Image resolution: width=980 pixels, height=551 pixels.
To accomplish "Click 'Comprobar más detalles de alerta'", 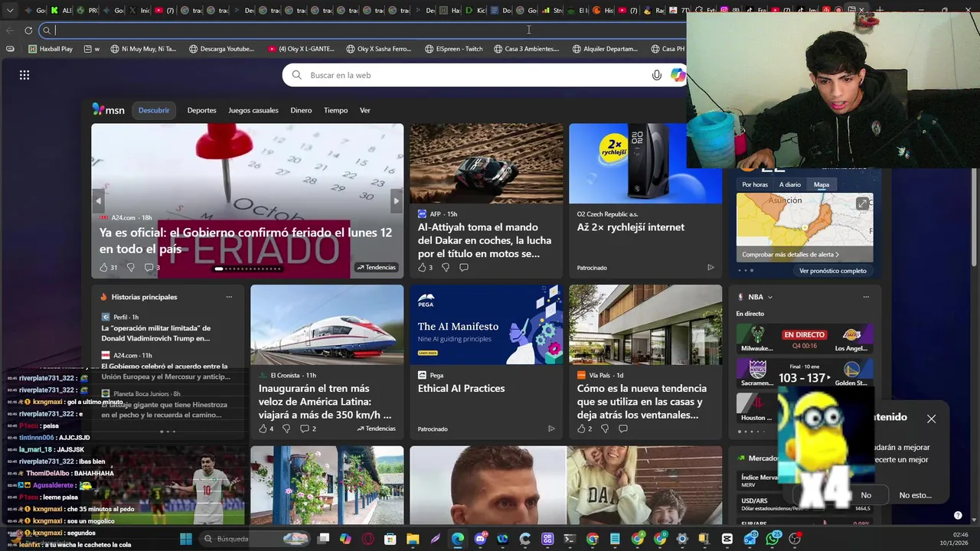I will 790,254.
